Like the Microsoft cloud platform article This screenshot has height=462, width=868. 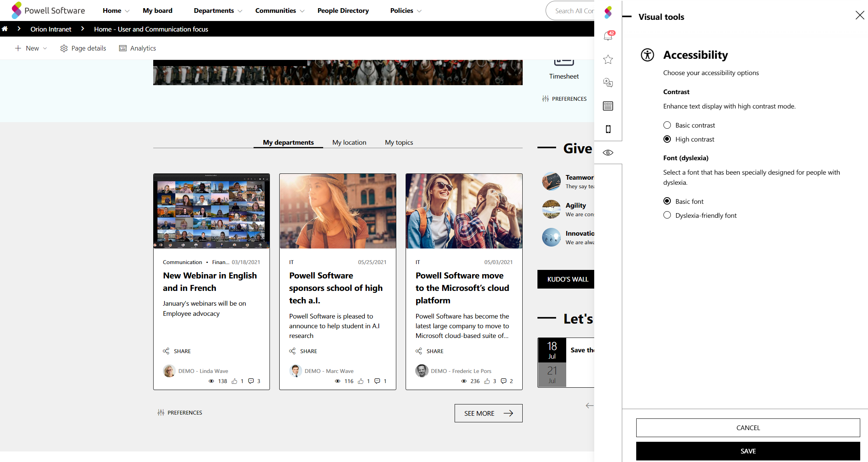tap(487, 381)
